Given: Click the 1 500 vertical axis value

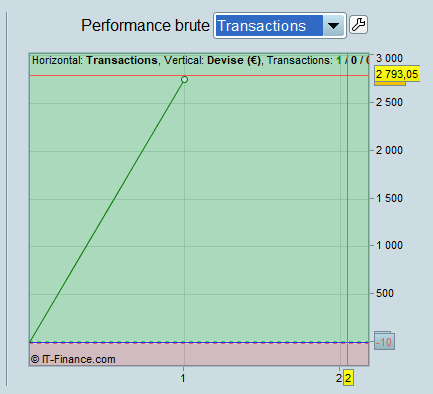Looking at the screenshot, I should click(389, 198).
